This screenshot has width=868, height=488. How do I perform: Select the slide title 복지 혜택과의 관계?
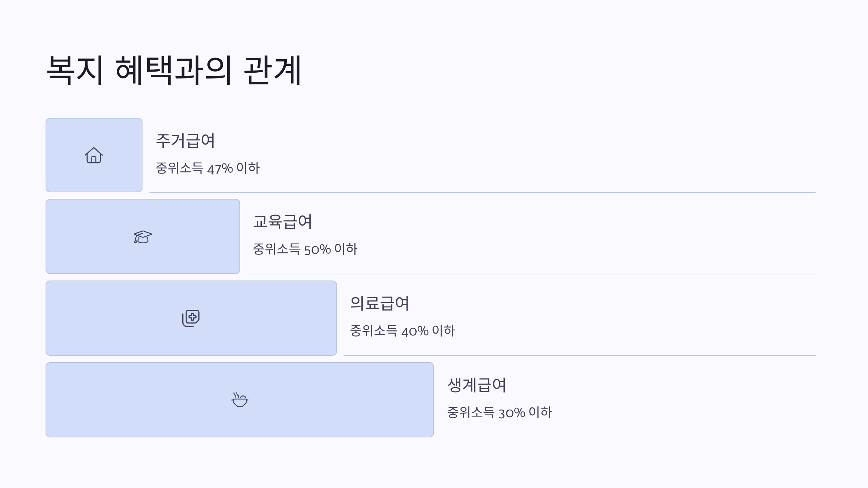tap(174, 70)
